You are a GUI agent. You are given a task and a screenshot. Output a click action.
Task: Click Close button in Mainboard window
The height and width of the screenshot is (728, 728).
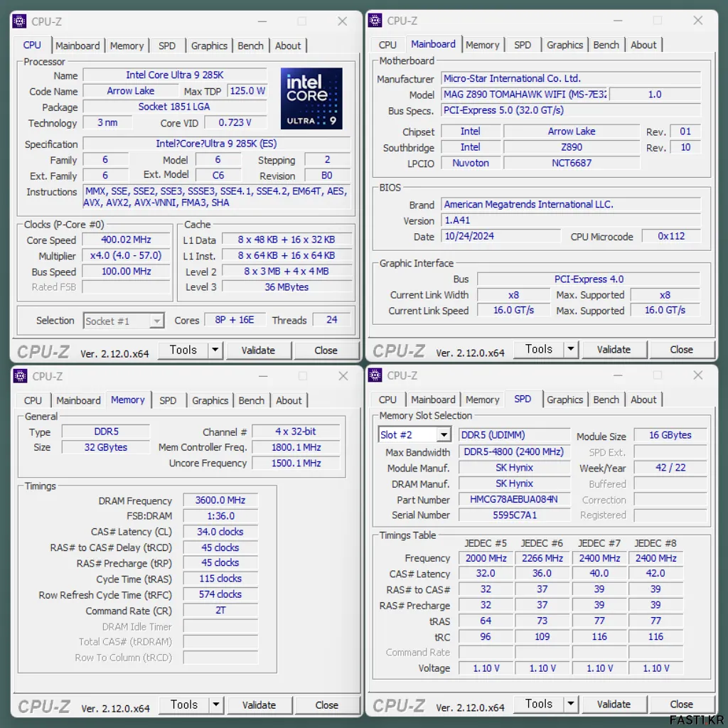click(682, 349)
